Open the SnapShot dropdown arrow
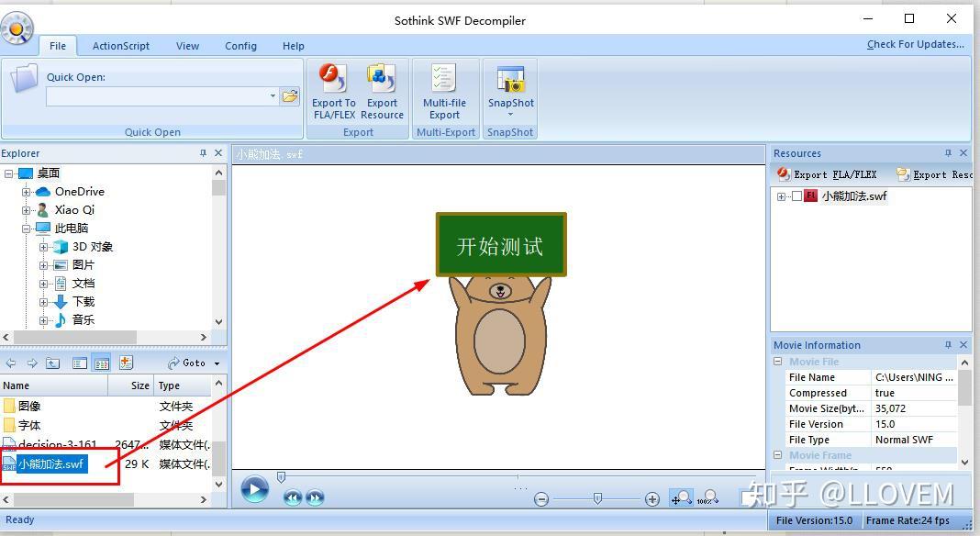The image size is (980, 536). point(510,115)
